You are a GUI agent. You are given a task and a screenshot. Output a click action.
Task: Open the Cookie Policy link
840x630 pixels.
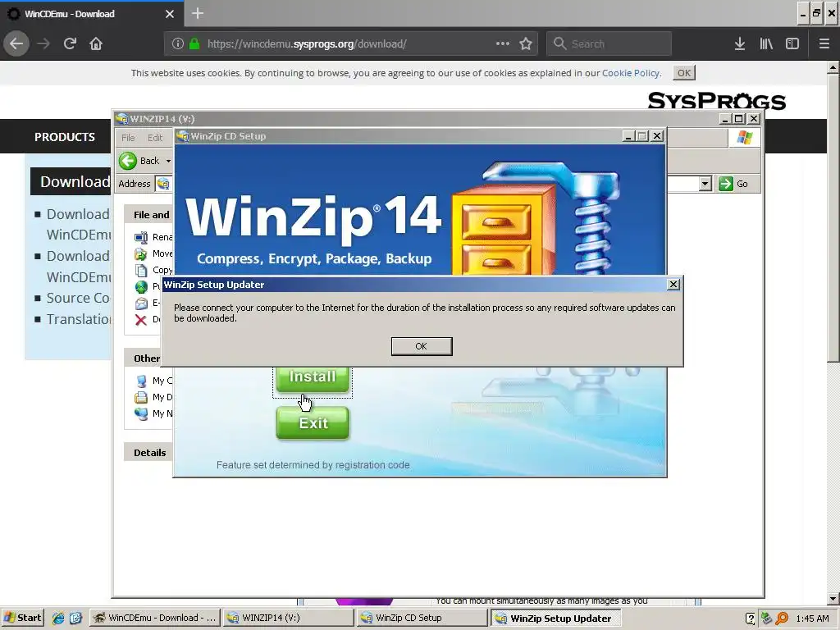(x=631, y=73)
